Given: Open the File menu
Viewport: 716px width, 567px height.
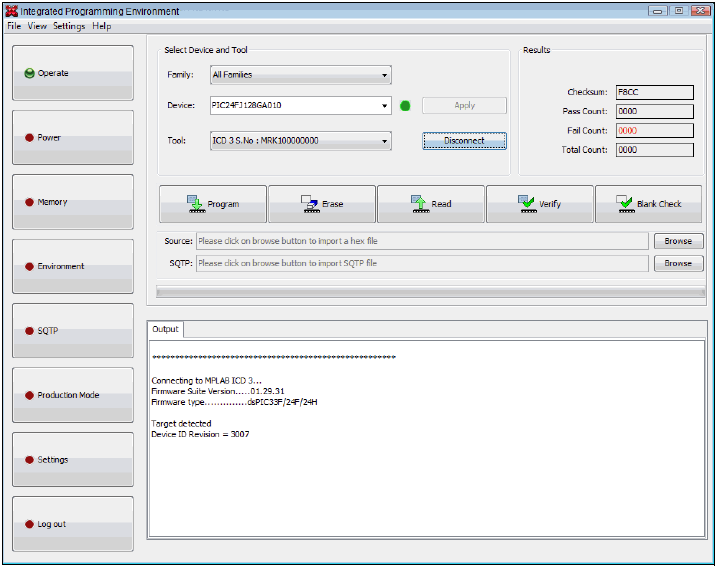Looking at the screenshot, I should 14,26.
